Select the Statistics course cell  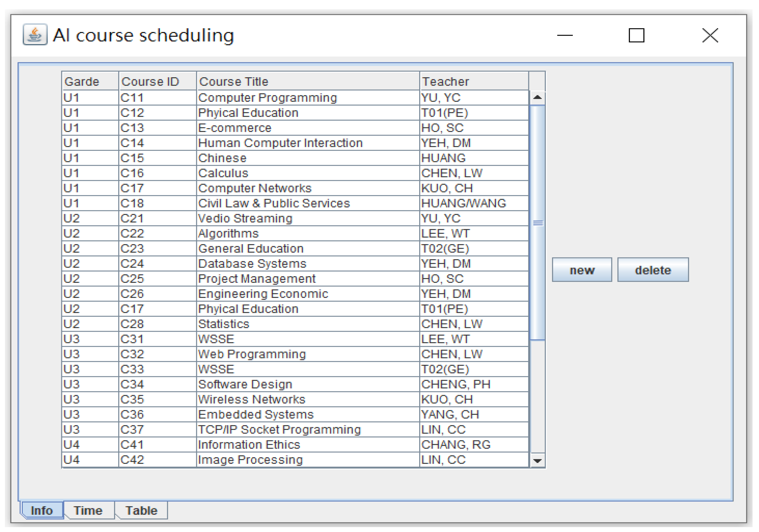[308, 324]
